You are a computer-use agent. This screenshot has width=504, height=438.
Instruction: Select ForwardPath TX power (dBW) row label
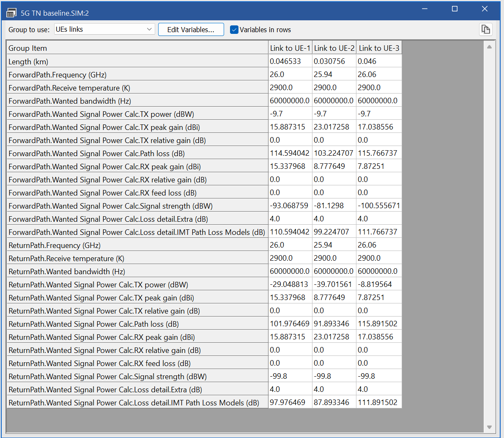[x=137, y=114]
